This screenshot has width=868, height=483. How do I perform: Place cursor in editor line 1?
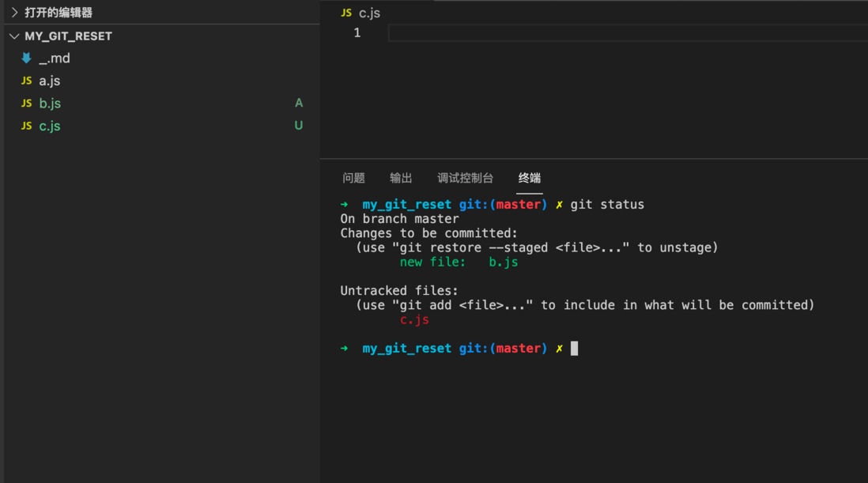[x=628, y=33]
